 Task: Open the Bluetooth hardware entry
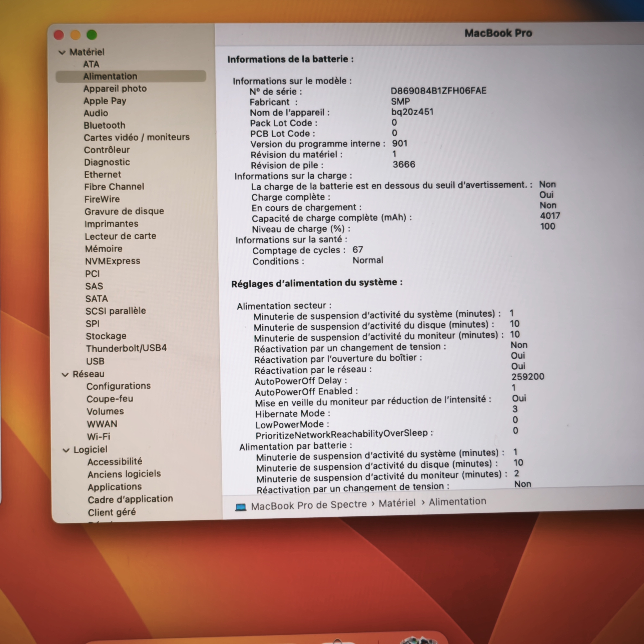coord(104,125)
